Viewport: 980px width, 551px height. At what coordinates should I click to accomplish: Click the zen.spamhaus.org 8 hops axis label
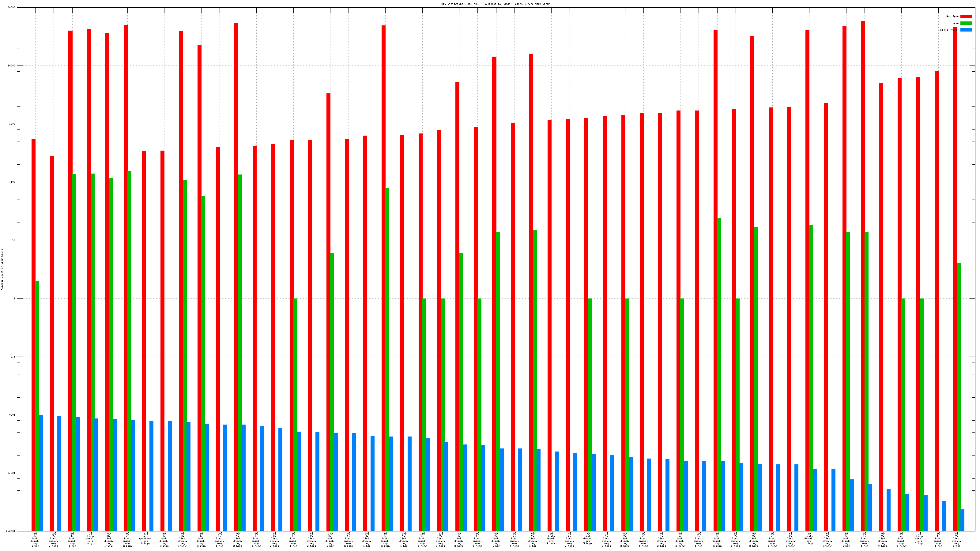point(145,538)
